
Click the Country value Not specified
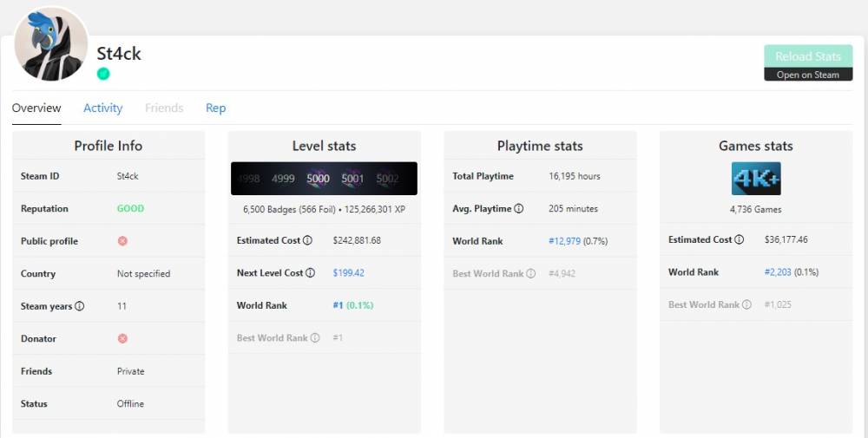(x=143, y=274)
